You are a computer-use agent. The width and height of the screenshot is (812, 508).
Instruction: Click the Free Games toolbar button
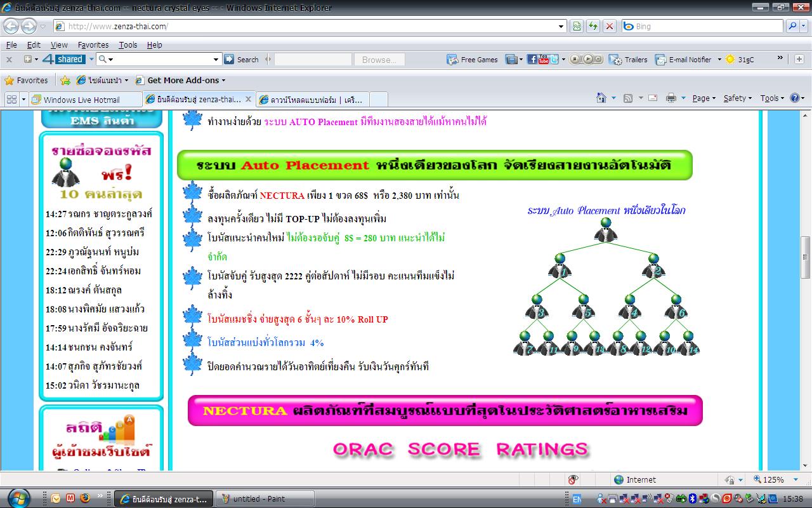pyautogui.click(x=473, y=59)
